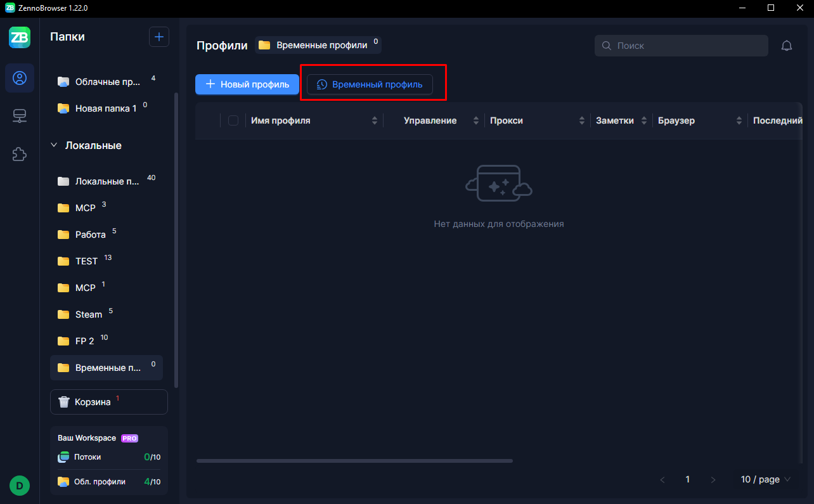Toggle the select-all profiles checkbox
814x504 pixels.
(x=233, y=120)
